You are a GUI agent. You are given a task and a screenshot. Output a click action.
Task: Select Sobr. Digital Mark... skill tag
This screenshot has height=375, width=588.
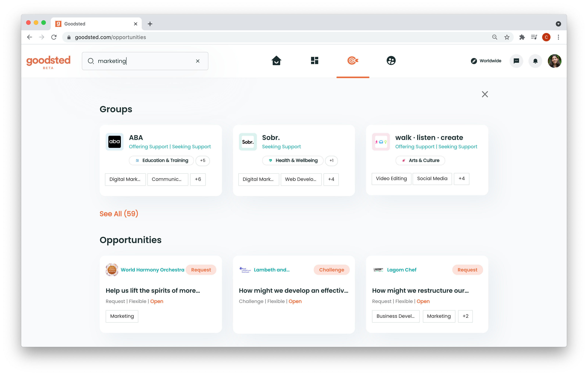tap(259, 179)
